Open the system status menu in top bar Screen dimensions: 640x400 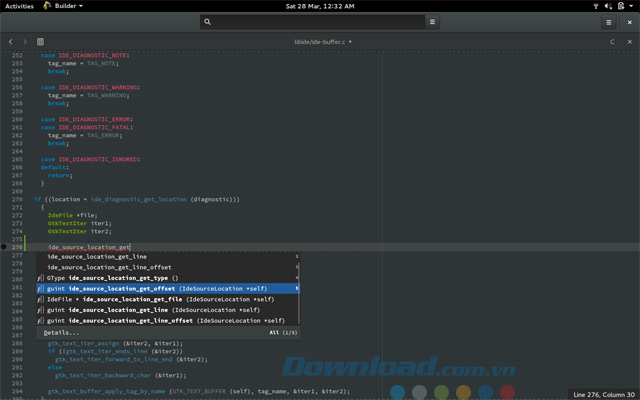[x=612, y=6]
